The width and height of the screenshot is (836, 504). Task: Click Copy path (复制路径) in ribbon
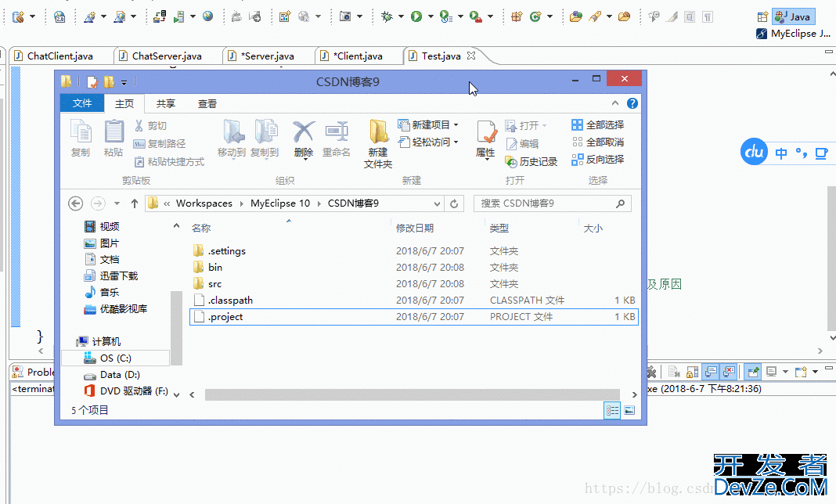160,143
